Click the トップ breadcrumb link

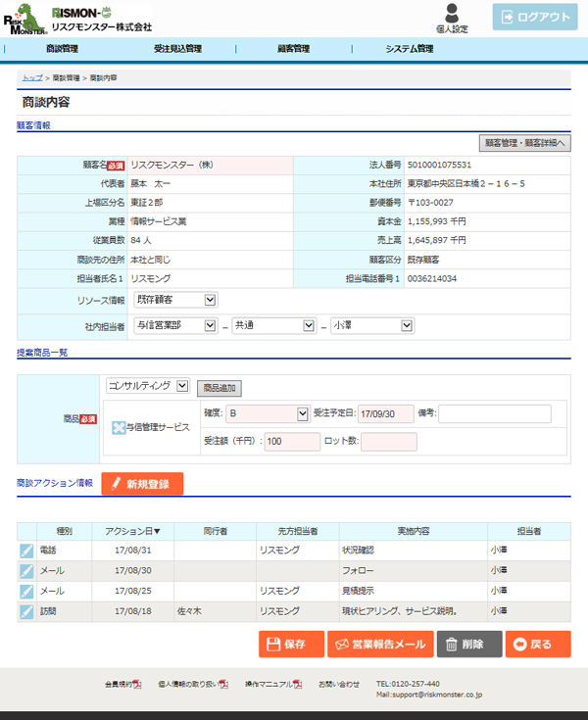(x=31, y=76)
